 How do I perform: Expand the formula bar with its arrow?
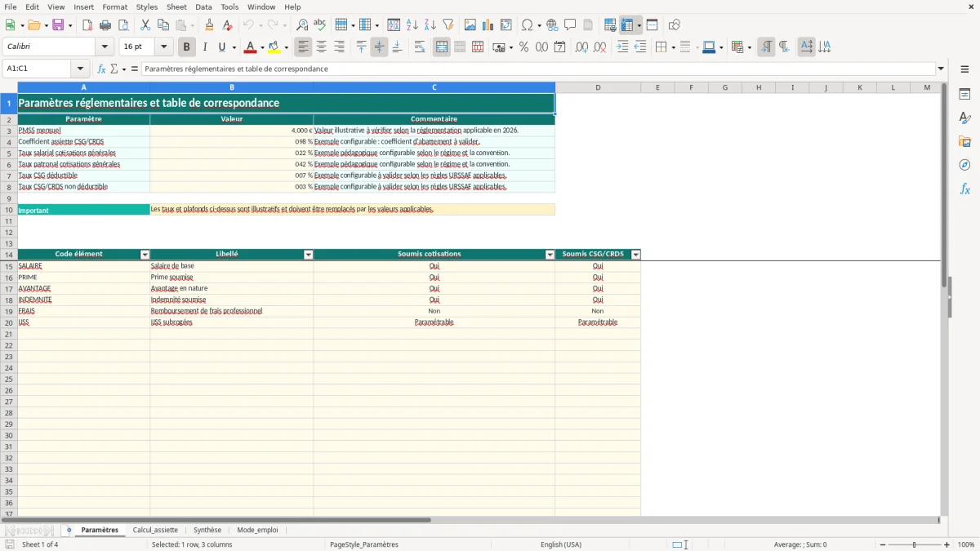pos(941,69)
